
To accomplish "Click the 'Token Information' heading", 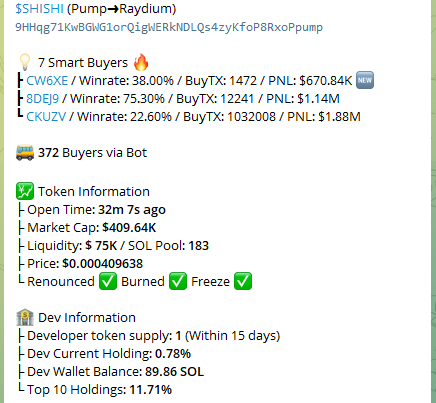I will pyautogui.click(x=94, y=192).
